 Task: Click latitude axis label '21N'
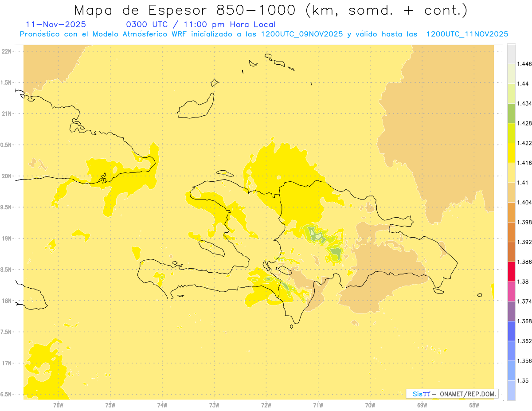click(7, 114)
